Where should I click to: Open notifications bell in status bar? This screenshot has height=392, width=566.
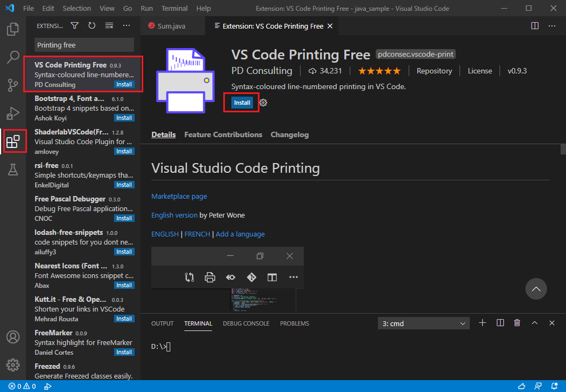coord(554,386)
